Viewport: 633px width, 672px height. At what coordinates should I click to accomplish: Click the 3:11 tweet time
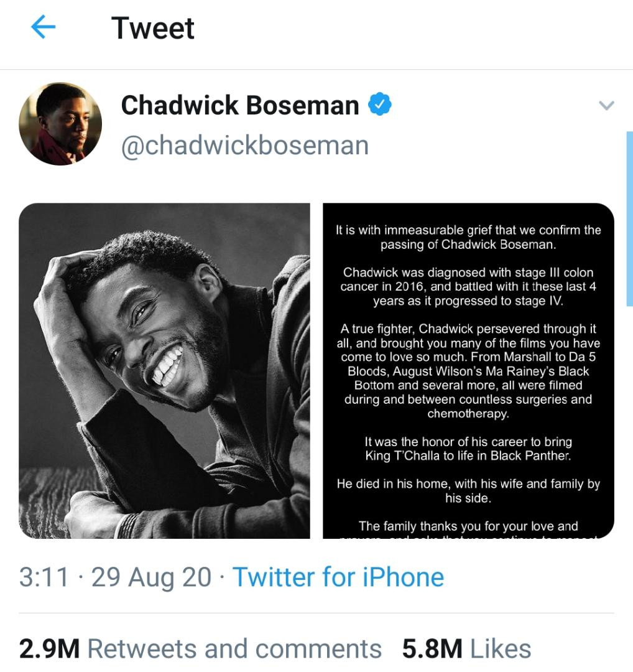tap(44, 577)
